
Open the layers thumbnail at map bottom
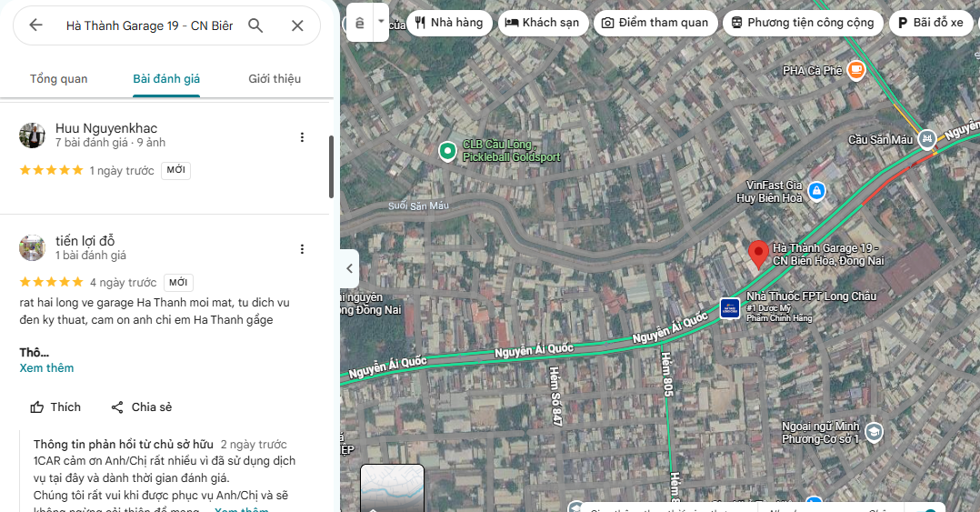point(392,488)
